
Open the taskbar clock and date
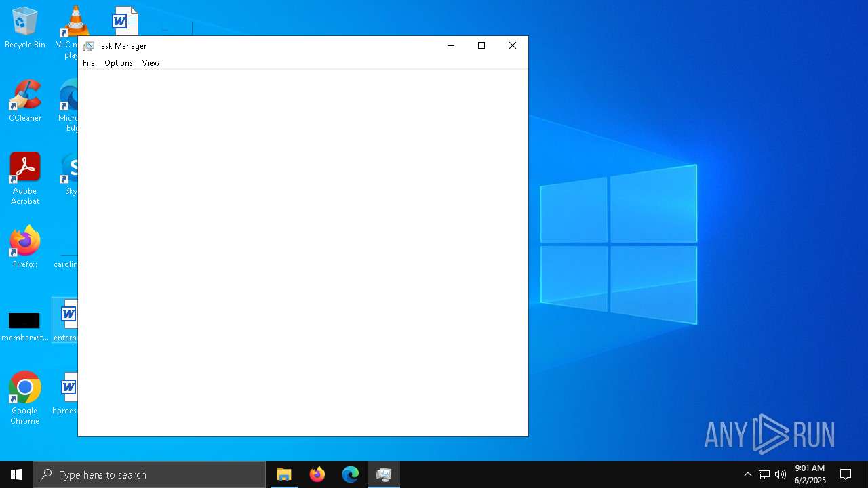pyautogui.click(x=810, y=474)
